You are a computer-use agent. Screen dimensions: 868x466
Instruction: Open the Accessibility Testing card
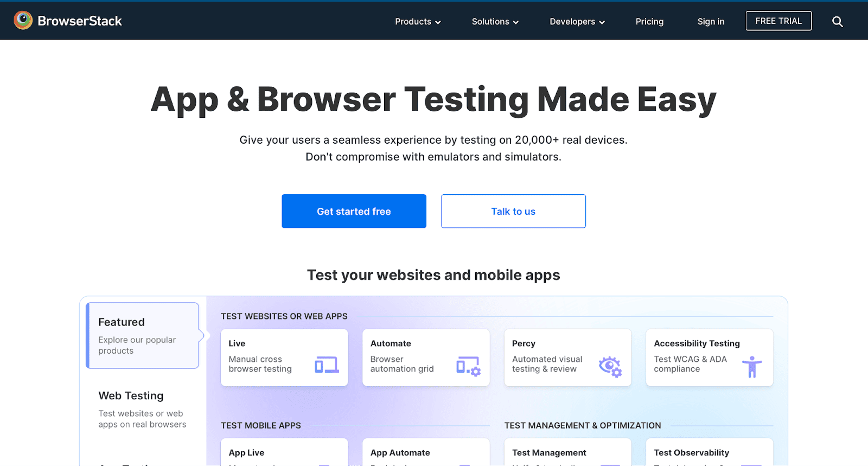pyautogui.click(x=710, y=358)
